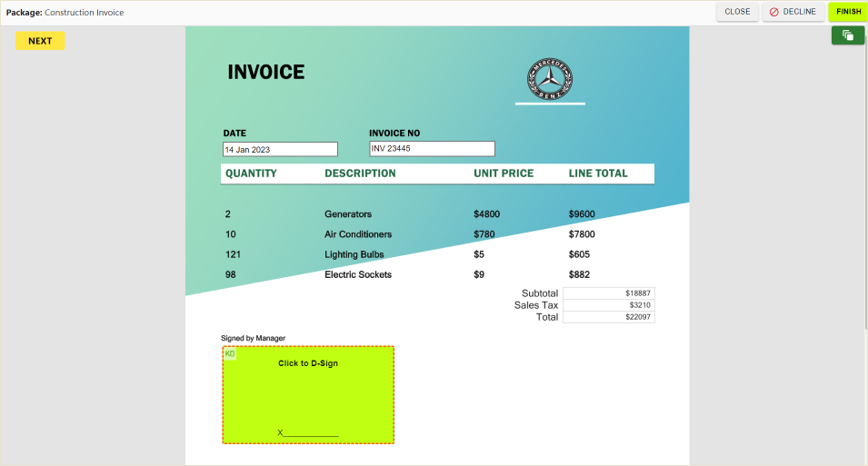Click the LINE TOTAL column header
Image resolution: width=868 pixels, height=466 pixels.
point(598,174)
